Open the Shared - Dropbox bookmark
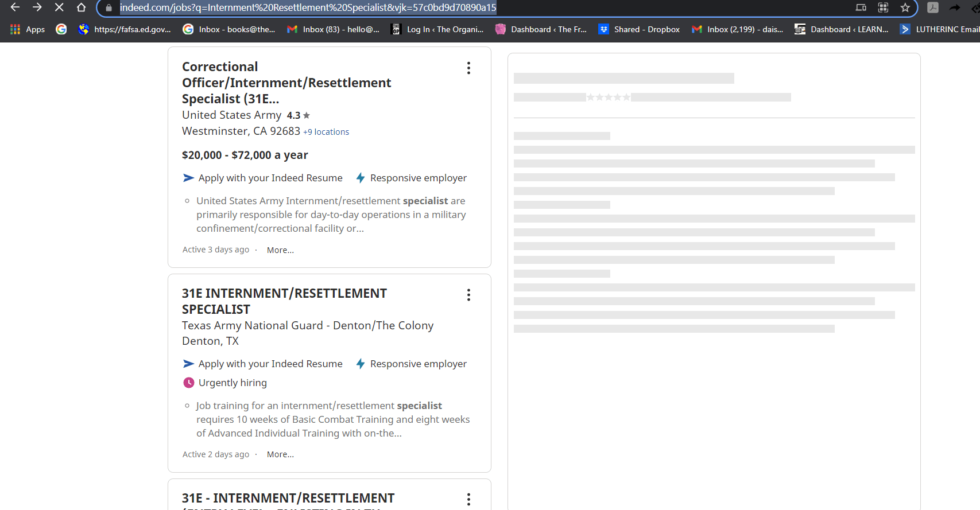This screenshot has width=980, height=510. 639,29
